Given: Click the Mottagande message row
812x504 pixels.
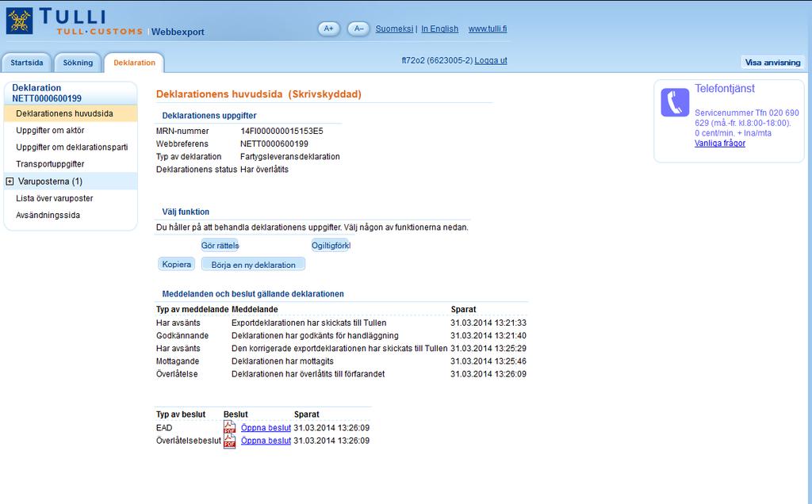Looking at the screenshot, I should 341,361.
